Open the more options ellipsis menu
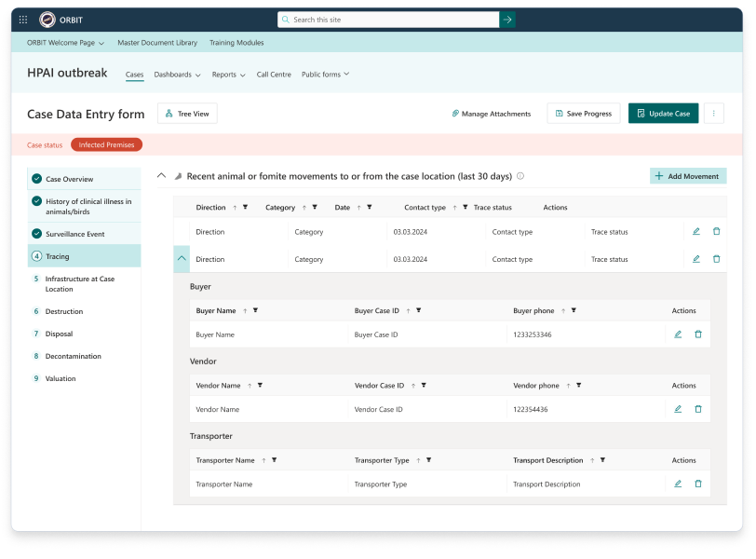756x559 pixels. (x=714, y=114)
